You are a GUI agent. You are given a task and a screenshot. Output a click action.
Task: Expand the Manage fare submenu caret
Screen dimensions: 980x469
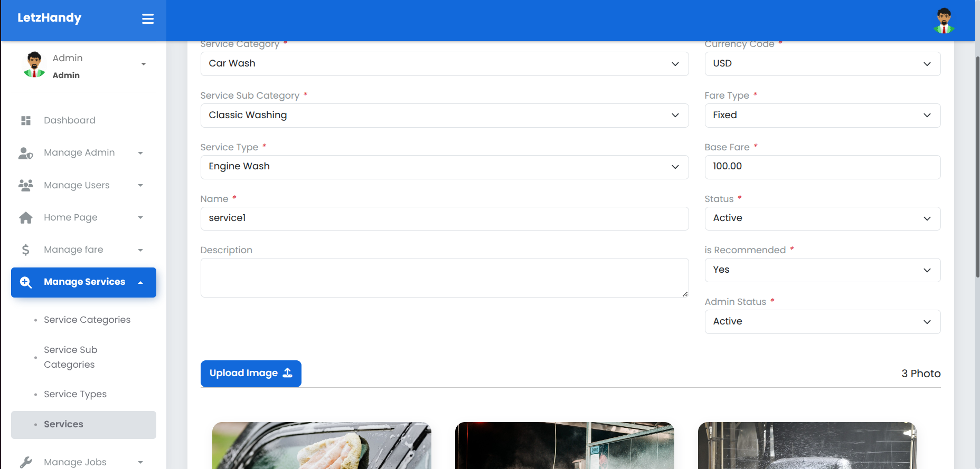point(140,250)
